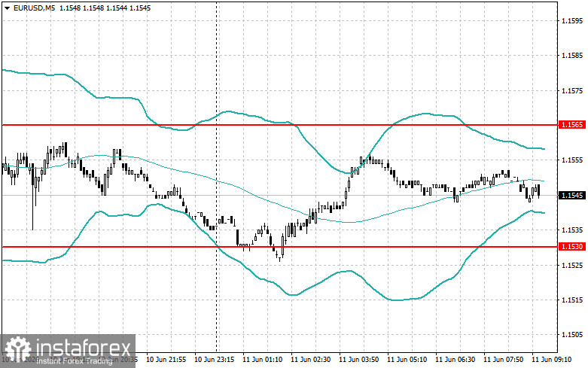Click the 1.1525 price scale value
The image size is (588, 368).
pyautogui.click(x=572, y=266)
